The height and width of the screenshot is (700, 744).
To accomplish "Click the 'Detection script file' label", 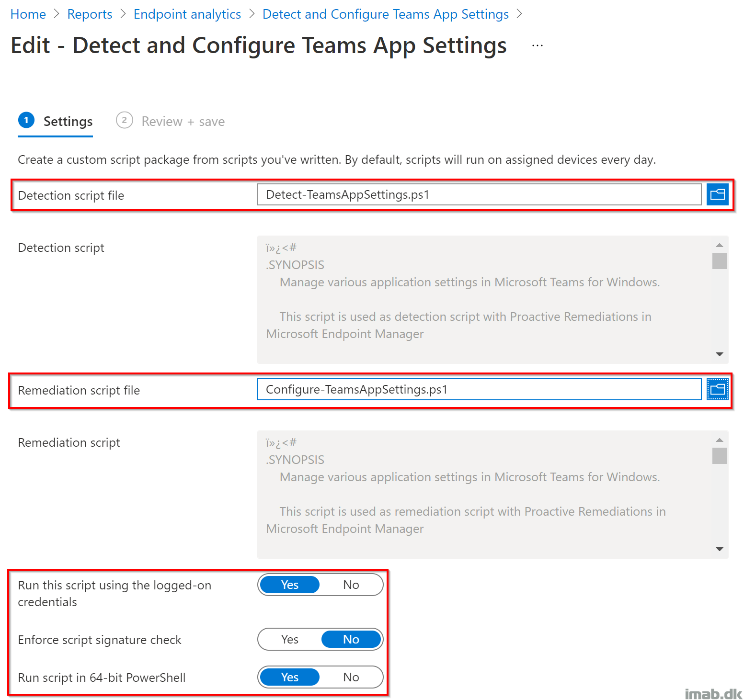I will tap(71, 195).
